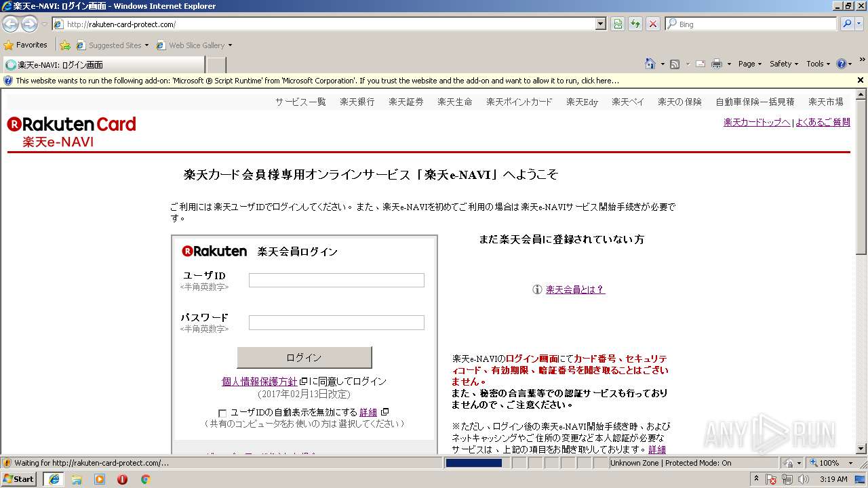The height and width of the screenshot is (488, 868).
Task: Open Windows Explorer folder taskbar icon
Action: tap(77, 479)
